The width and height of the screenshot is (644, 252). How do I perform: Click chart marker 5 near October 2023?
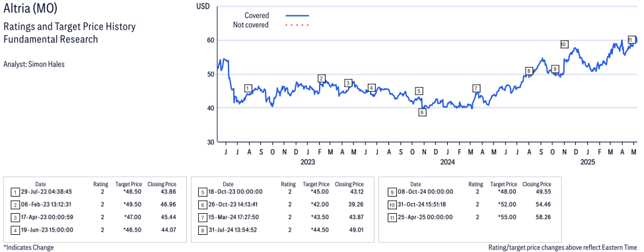419,91
